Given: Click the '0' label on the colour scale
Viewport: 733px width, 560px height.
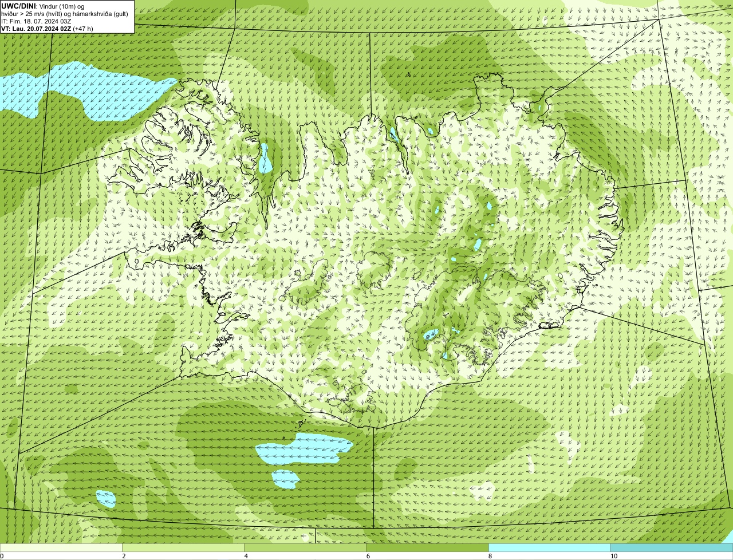Looking at the screenshot, I should [2, 557].
